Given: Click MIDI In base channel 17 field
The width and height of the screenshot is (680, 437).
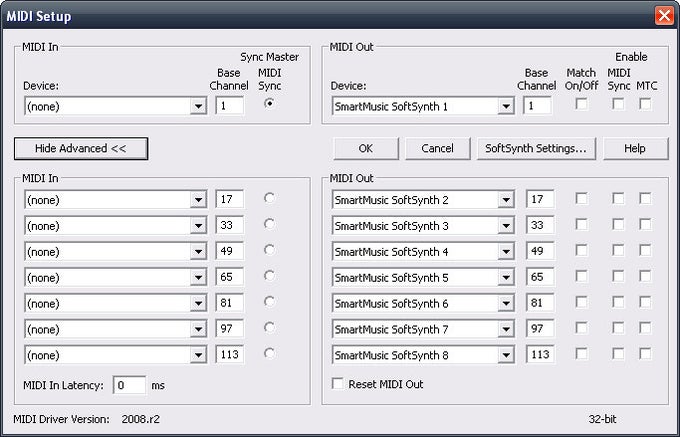Looking at the screenshot, I should pyautogui.click(x=229, y=199).
